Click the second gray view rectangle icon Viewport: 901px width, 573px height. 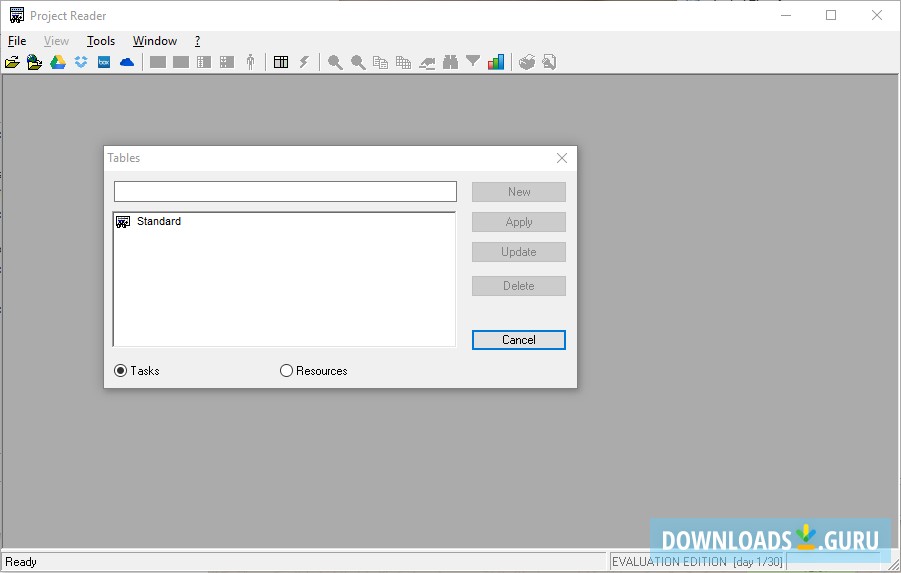tap(180, 62)
